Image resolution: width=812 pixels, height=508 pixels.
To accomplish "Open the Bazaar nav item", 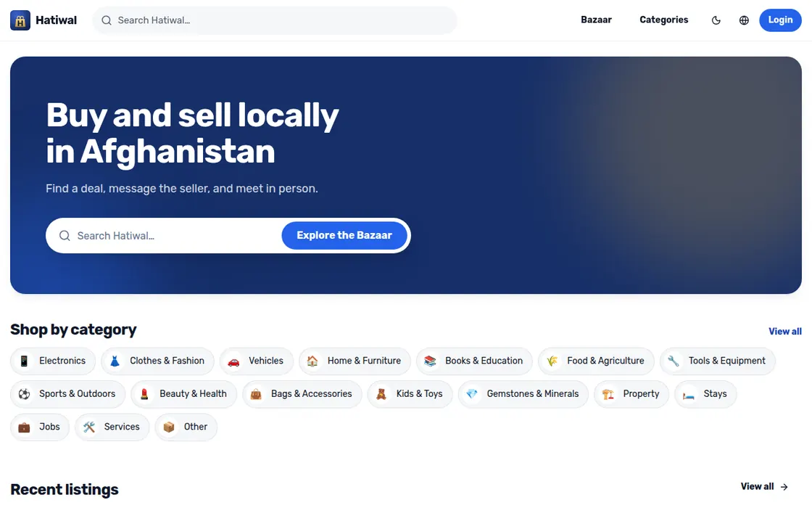I will coord(596,20).
